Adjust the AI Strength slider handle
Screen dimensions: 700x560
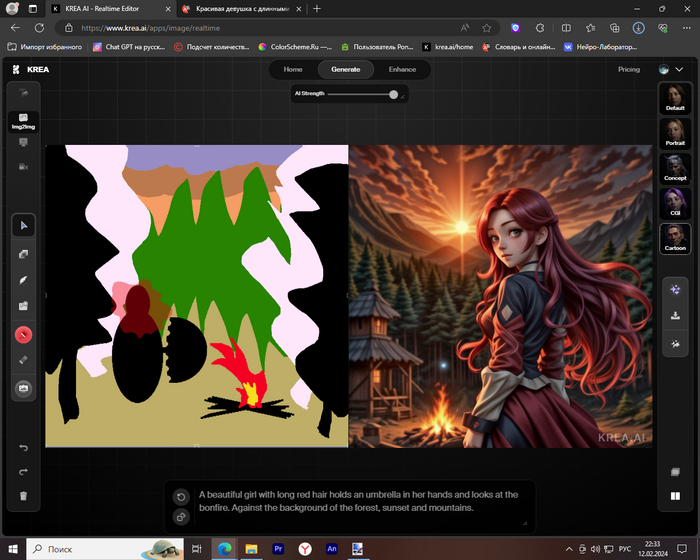click(x=394, y=94)
